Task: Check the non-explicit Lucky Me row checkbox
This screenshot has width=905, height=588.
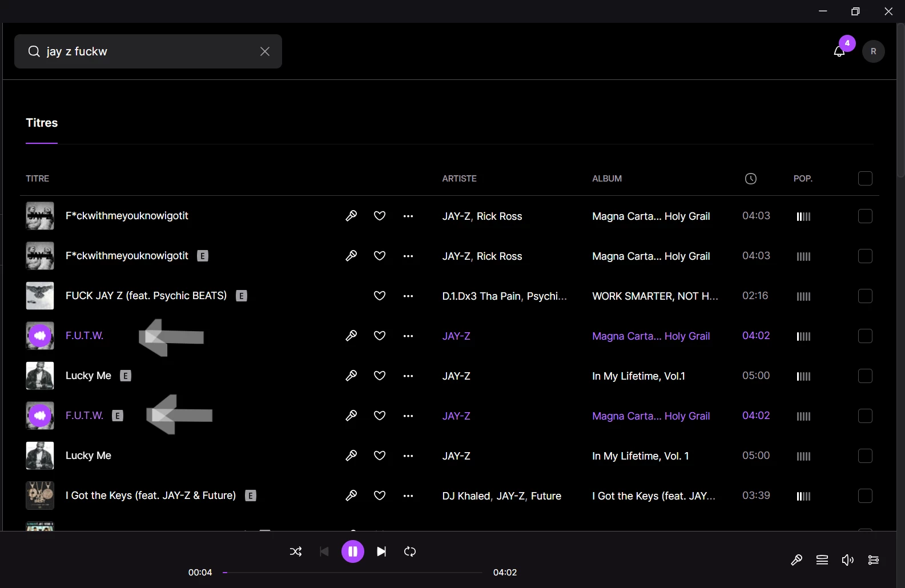Action: [865, 456]
